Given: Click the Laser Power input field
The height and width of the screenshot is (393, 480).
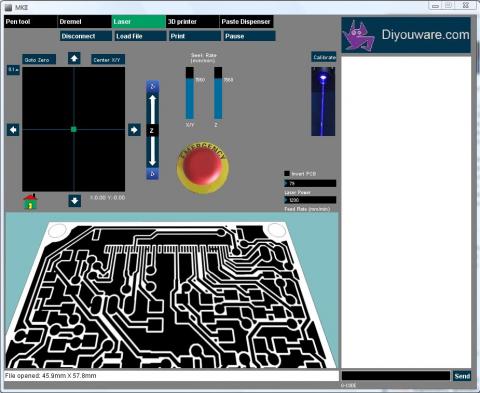Looking at the screenshot, I should 310,183.
